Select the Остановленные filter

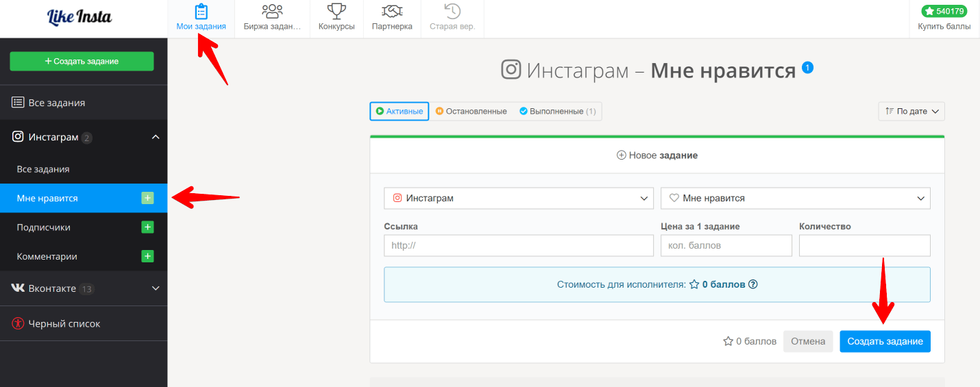471,111
